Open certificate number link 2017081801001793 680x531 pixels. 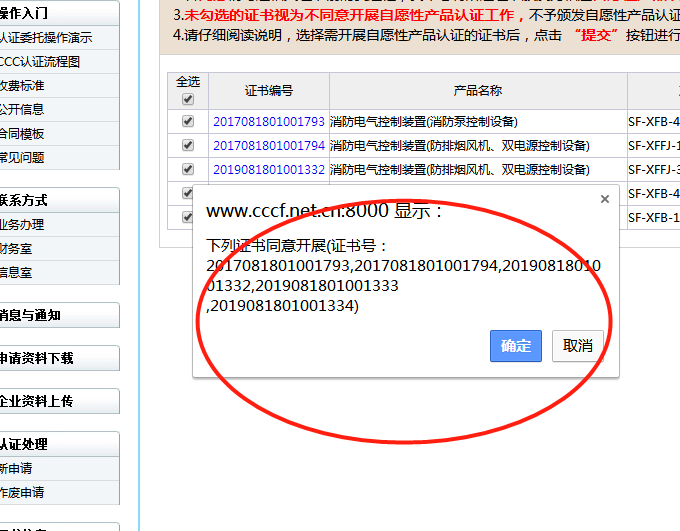[268, 122]
